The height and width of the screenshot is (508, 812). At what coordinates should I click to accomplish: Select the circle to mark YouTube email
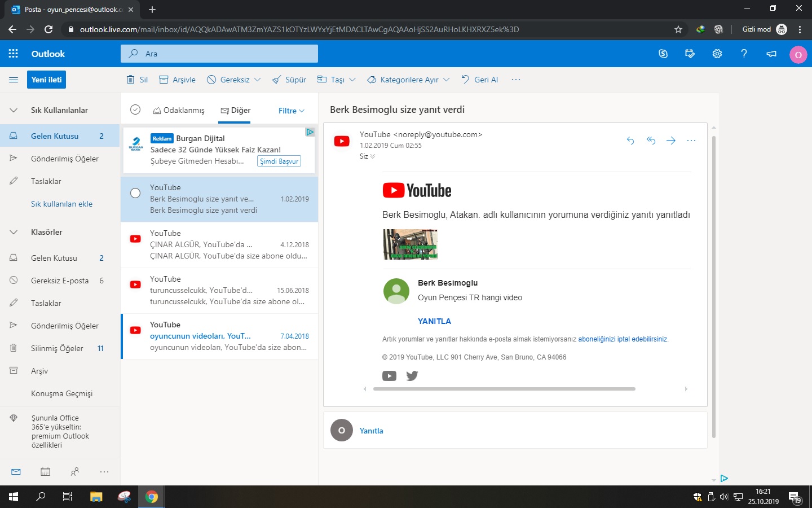pos(135,193)
